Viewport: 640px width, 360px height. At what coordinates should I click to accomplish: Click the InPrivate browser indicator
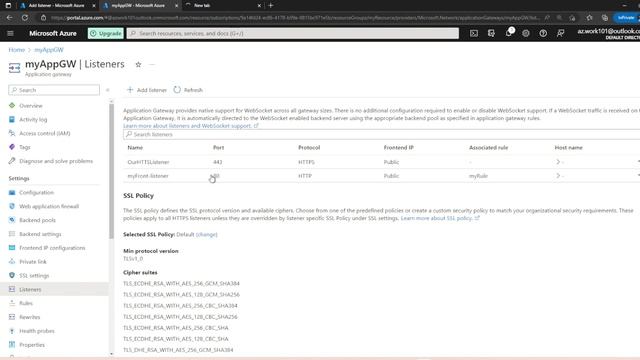626,18
